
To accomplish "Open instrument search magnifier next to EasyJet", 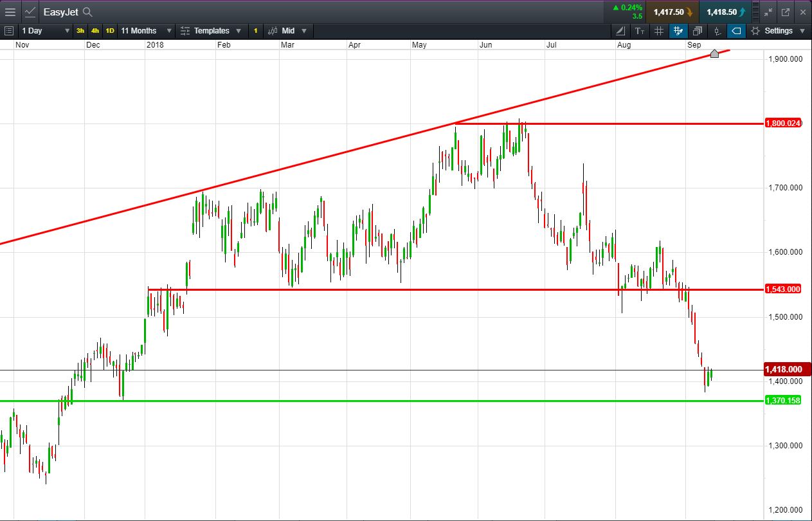I will [x=87, y=12].
